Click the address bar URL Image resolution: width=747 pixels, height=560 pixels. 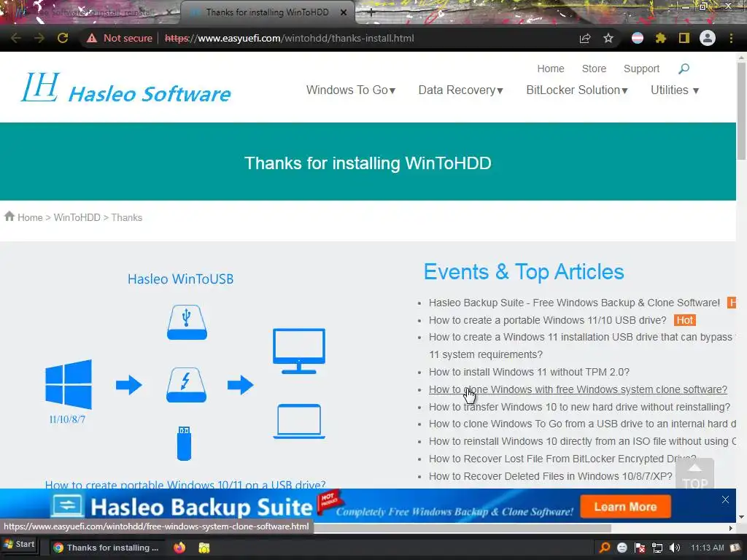pyautogui.click(x=289, y=38)
